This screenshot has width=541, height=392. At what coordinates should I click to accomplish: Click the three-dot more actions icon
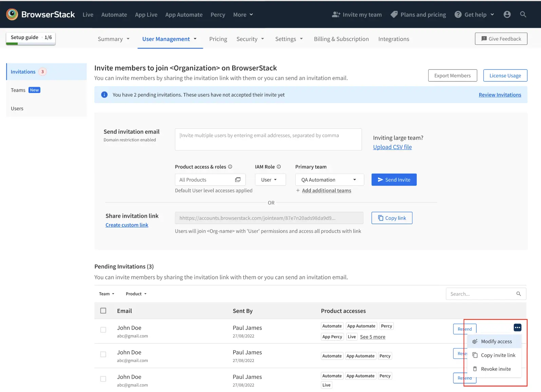517,328
